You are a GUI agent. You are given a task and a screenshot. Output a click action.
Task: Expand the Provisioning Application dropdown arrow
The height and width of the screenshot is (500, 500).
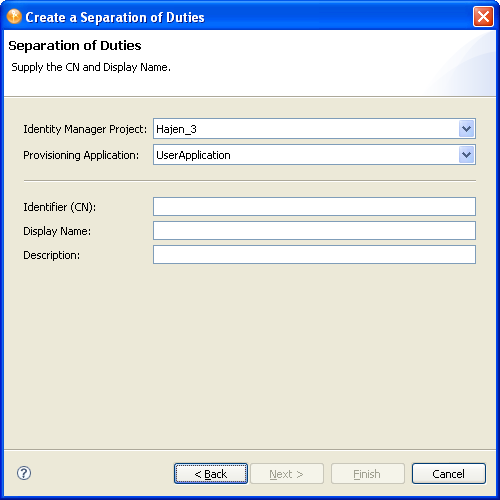(x=466, y=155)
